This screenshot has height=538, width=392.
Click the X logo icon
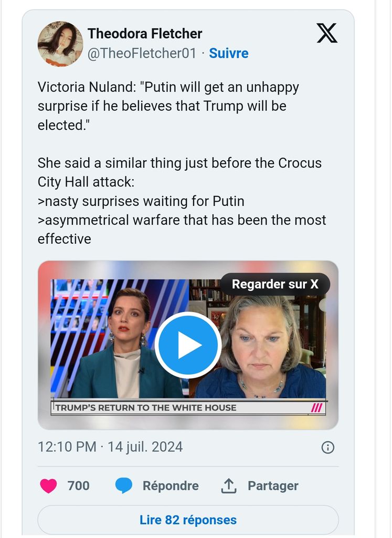(327, 33)
